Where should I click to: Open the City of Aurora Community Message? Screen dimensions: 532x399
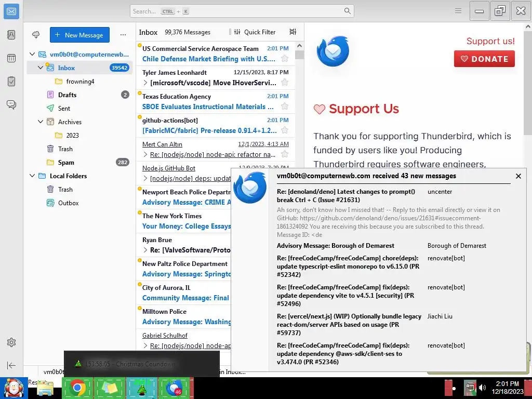183,293
